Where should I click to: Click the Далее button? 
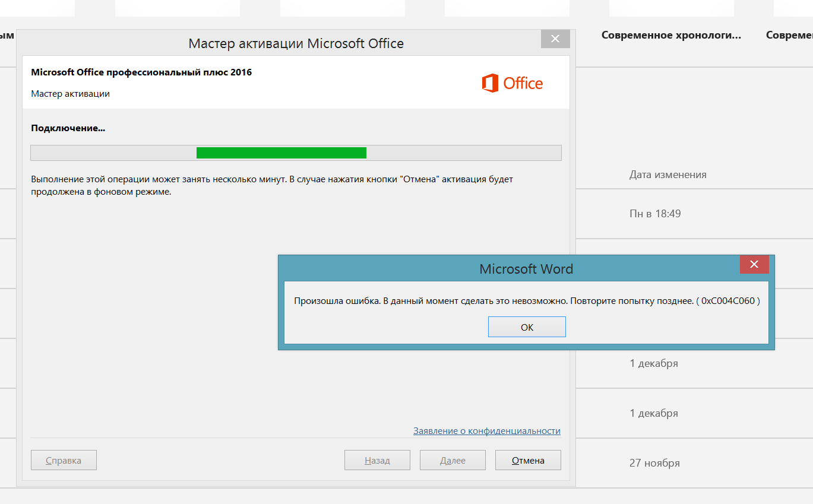click(x=453, y=460)
